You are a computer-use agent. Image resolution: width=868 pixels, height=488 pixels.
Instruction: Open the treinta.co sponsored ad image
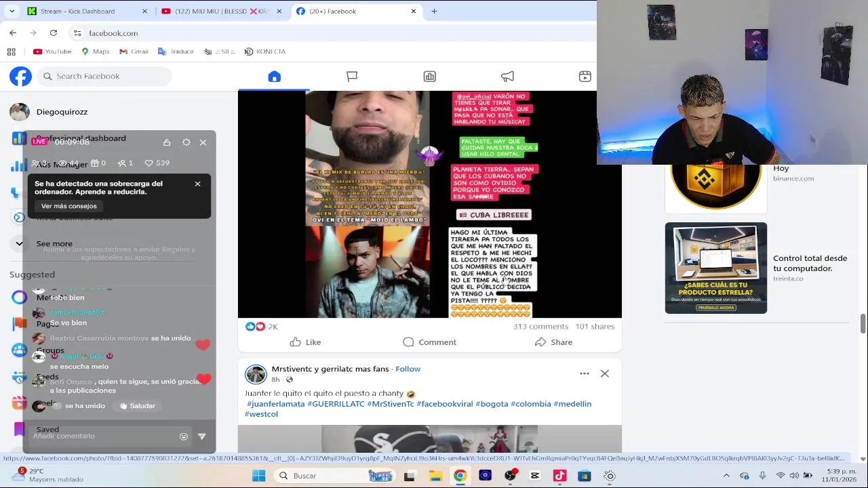pyautogui.click(x=716, y=268)
